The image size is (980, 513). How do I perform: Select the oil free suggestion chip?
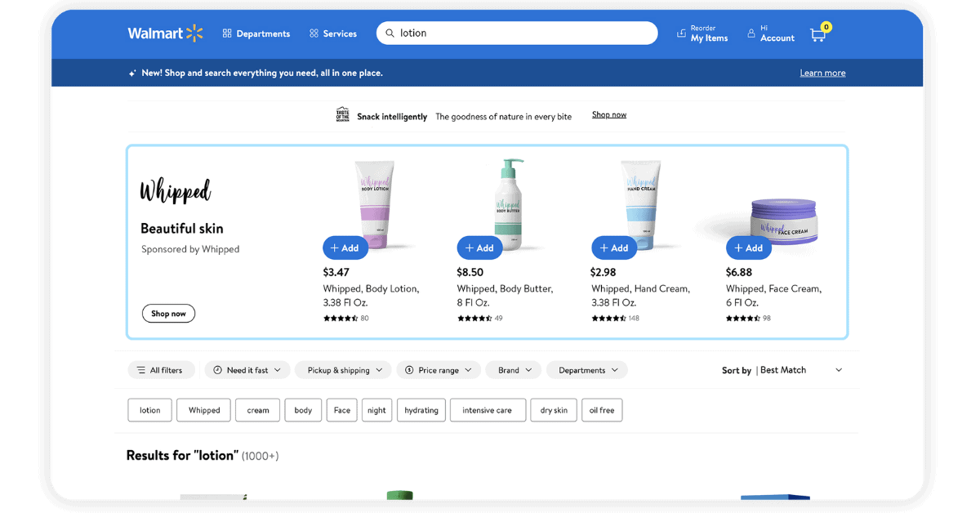(x=602, y=410)
